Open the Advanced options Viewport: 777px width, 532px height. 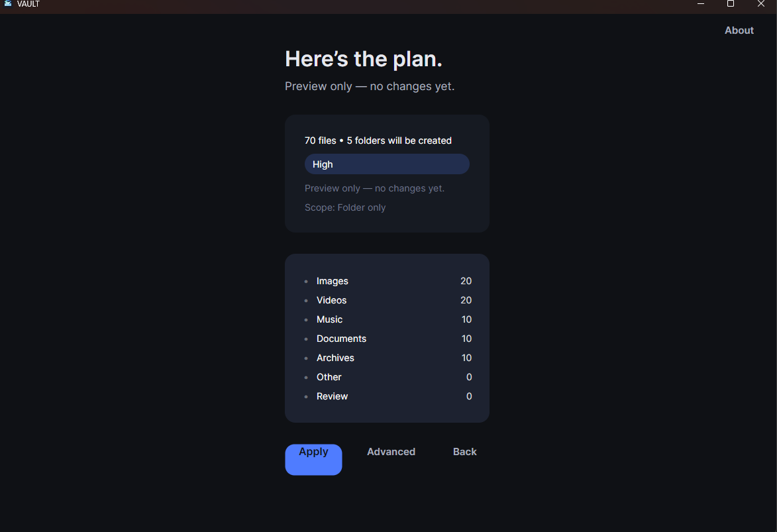(391, 452)
